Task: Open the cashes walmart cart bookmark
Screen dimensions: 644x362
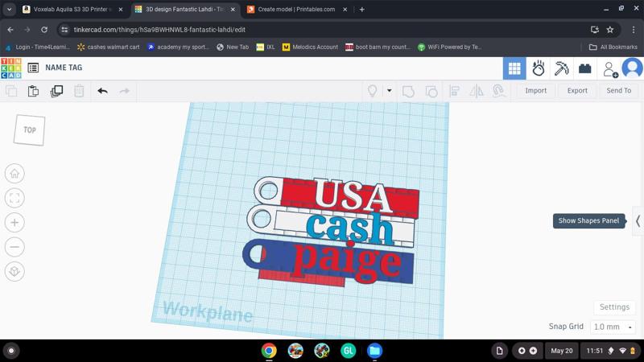Action: pos(109,47)
